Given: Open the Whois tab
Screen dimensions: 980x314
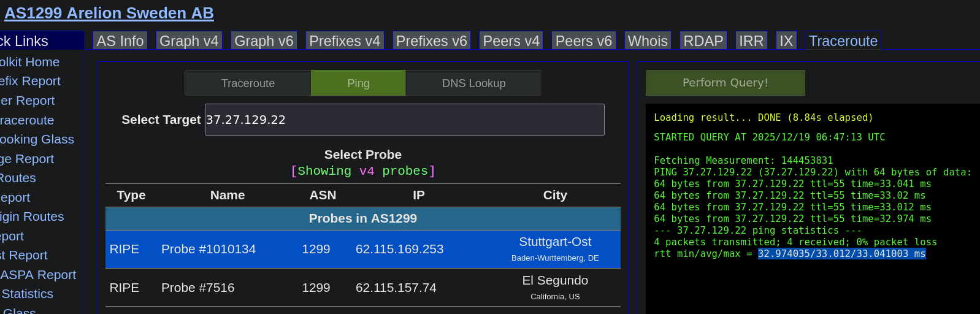Looking at the screenshot, I should pos(648,41).
